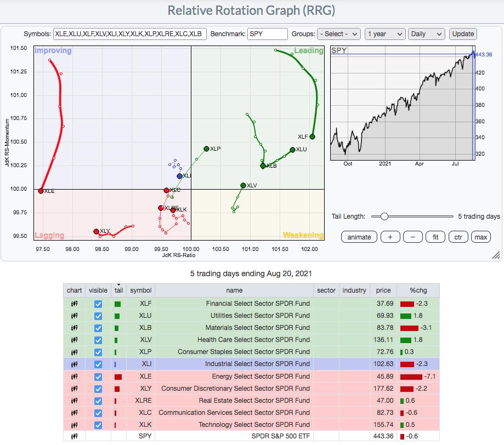Open chart icon for XLV row
The height and width of the screenshot is (445, 504).
(x=74, y=340)
